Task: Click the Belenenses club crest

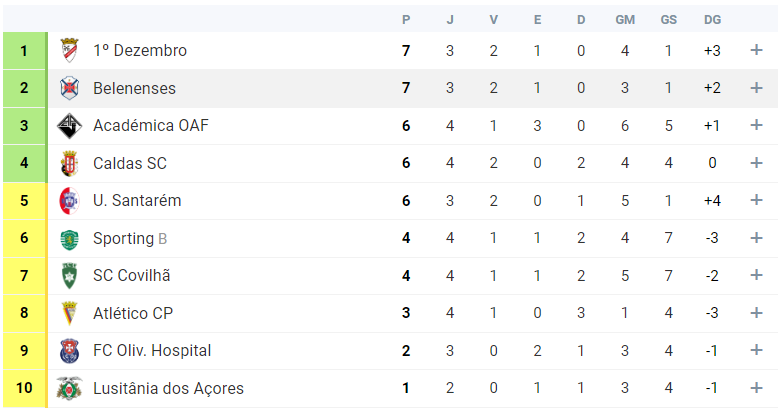Action: [69, 88]
